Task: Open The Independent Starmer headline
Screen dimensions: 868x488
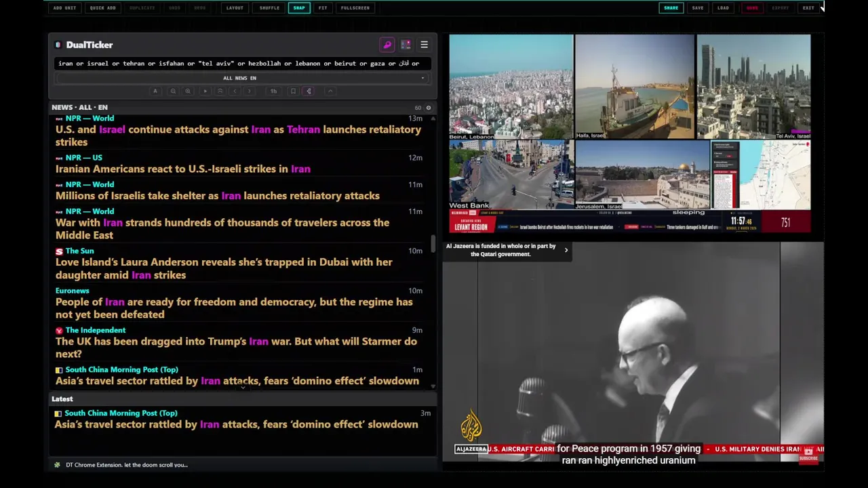Action: (x=236, y=348)
